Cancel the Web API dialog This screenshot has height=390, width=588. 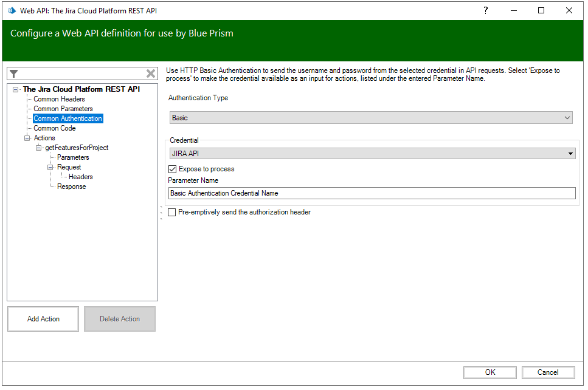(547, 372)
